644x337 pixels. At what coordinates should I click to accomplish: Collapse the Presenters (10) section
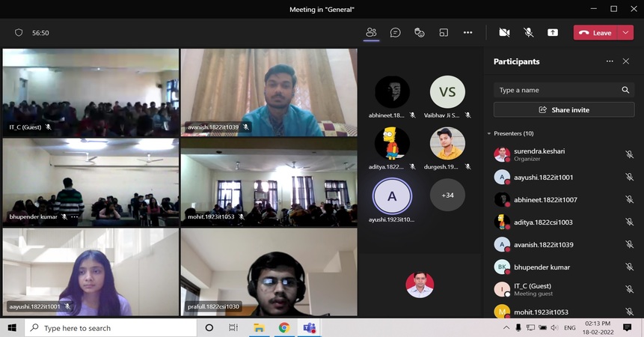pos(489,133)
